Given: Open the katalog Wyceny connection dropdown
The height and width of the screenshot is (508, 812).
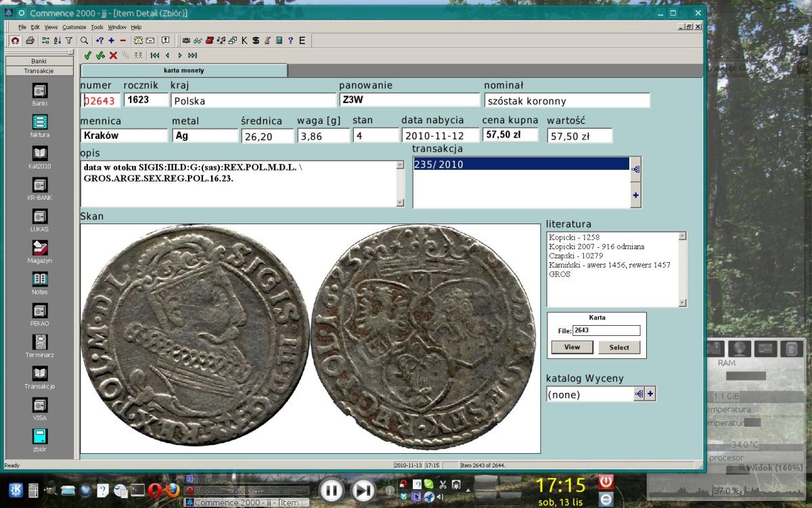Looking at the screenshot, I should pyautogui.click(x=639, y=394).
